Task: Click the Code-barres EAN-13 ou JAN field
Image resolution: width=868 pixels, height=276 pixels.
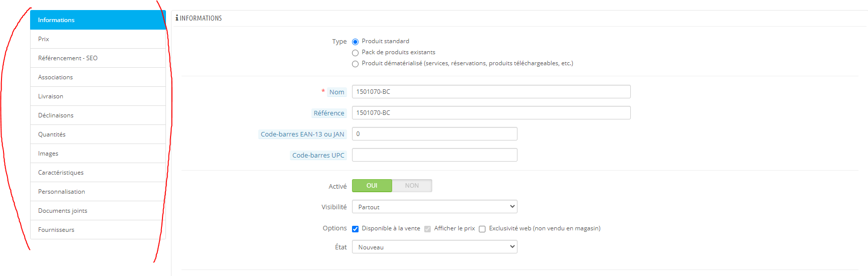Action: pos(434,134)
